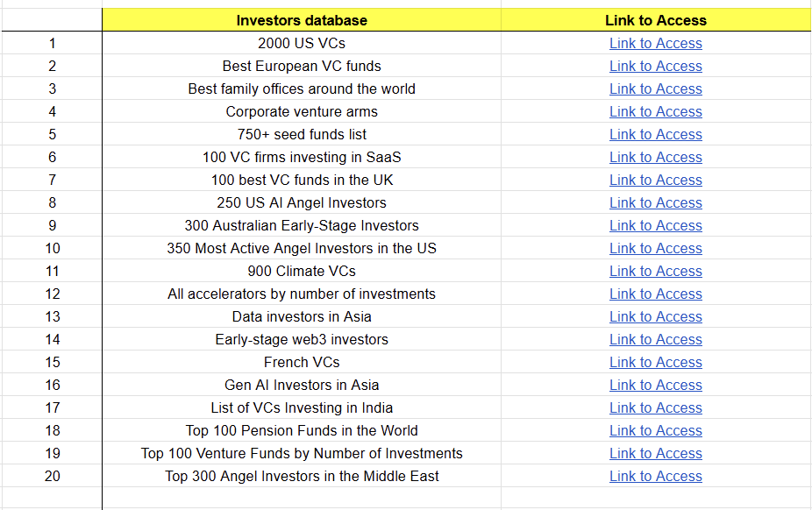
Task: Select the Gen AI Investors in Asia cell
Action: click(x=302, y=385)
